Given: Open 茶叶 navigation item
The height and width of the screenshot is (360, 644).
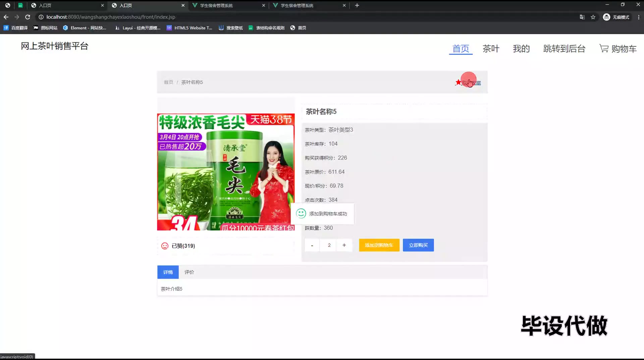Looking at the screenshot, I should [x=491, y=49].
